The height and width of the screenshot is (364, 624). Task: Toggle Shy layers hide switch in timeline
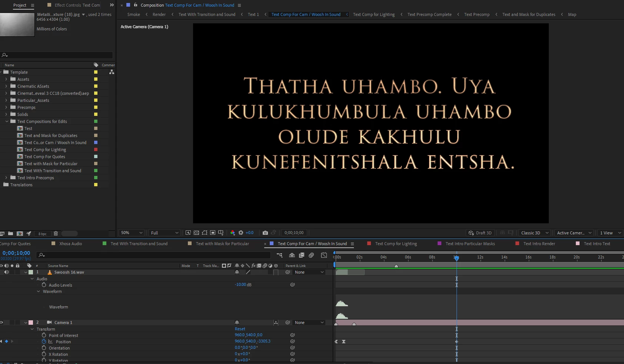tap(292, 255)
